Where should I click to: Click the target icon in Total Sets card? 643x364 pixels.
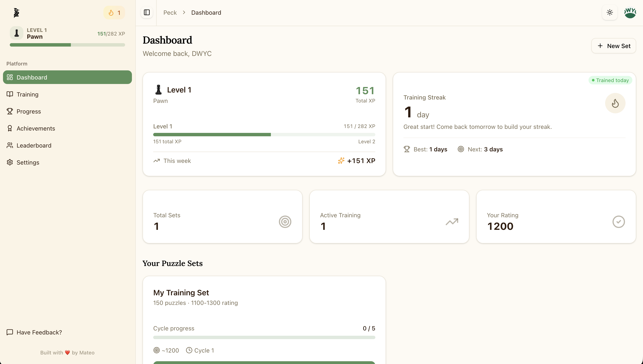[x=285, y=222]
